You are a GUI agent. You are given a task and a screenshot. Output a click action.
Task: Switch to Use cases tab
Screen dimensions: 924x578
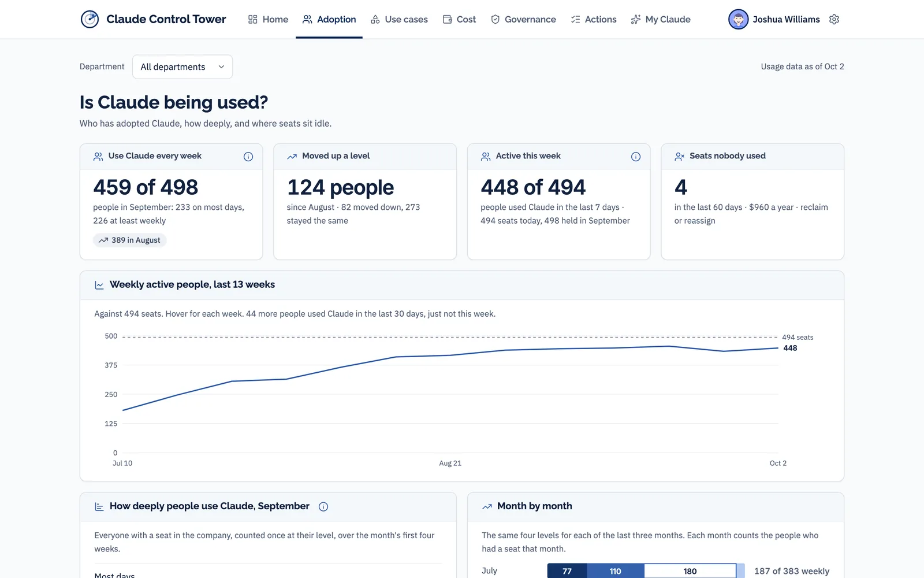399,19
